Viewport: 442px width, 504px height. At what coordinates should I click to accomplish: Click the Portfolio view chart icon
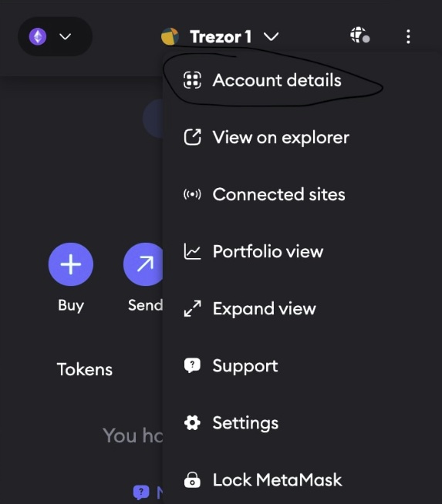[x=192, y=251]
